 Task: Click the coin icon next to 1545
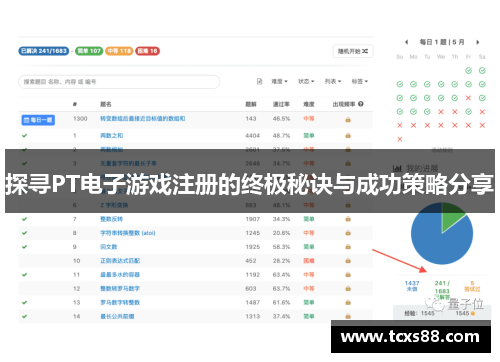tap(473, 313)
